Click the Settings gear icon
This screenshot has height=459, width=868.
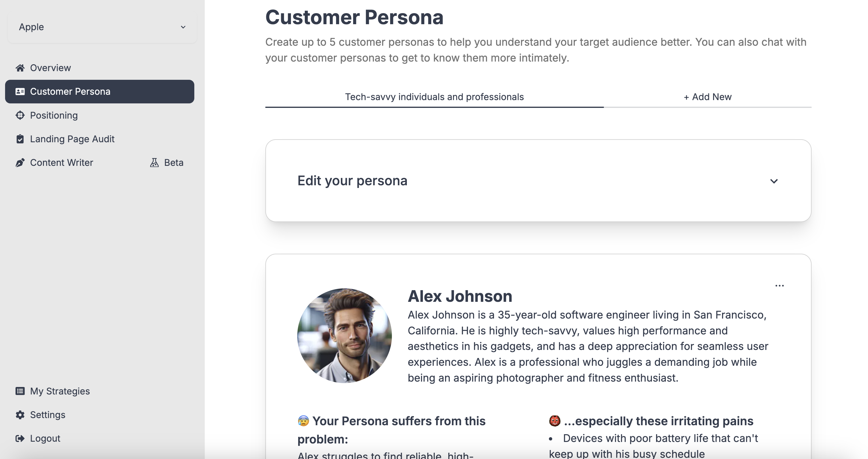[x=20, y=414]
